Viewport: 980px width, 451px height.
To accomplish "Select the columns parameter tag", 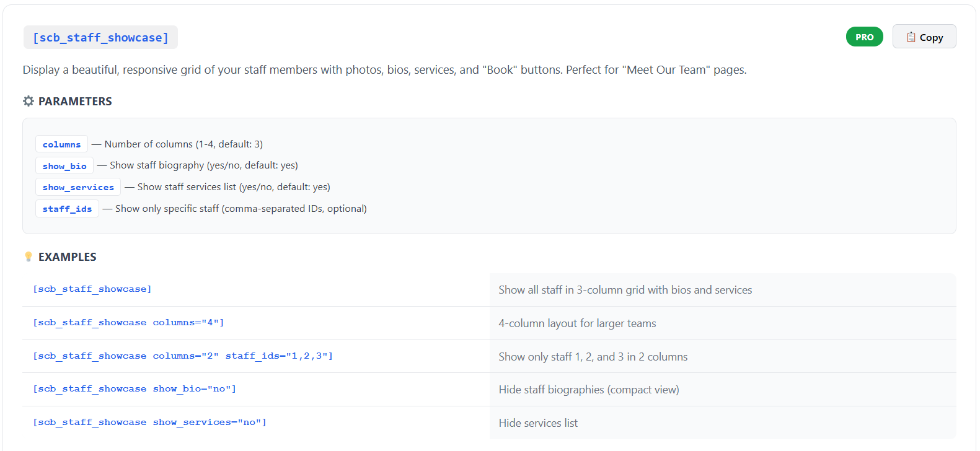I will coord(61,144).
